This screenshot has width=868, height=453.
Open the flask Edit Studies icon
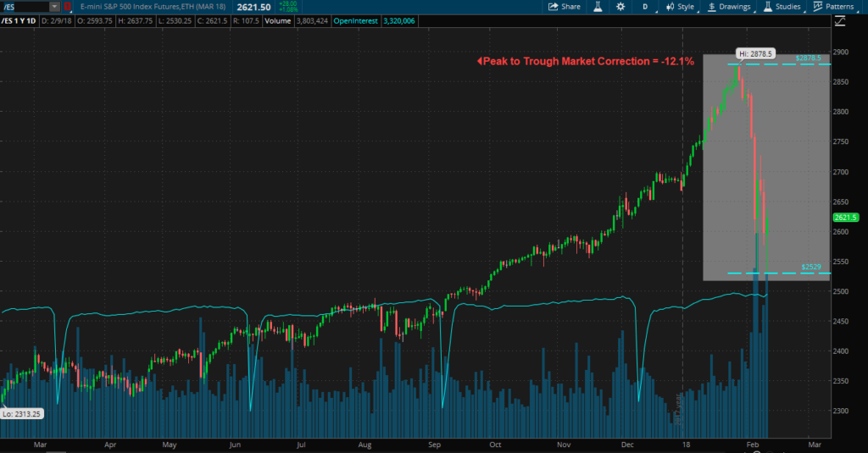598,7
